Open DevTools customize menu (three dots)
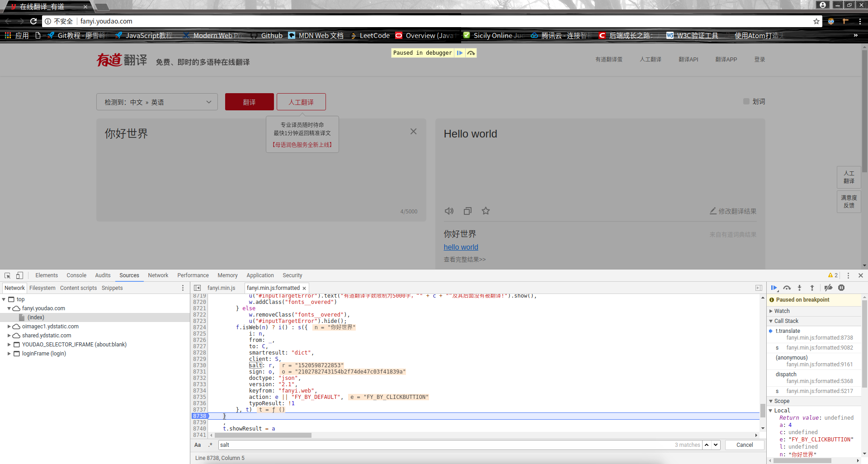The height and width of the screenshot is (464, 868). pyautogui.click(x=848, y=275)
